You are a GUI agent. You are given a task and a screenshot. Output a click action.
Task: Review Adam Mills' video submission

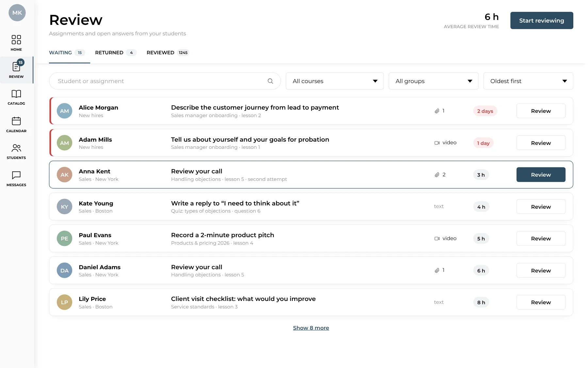541,143
